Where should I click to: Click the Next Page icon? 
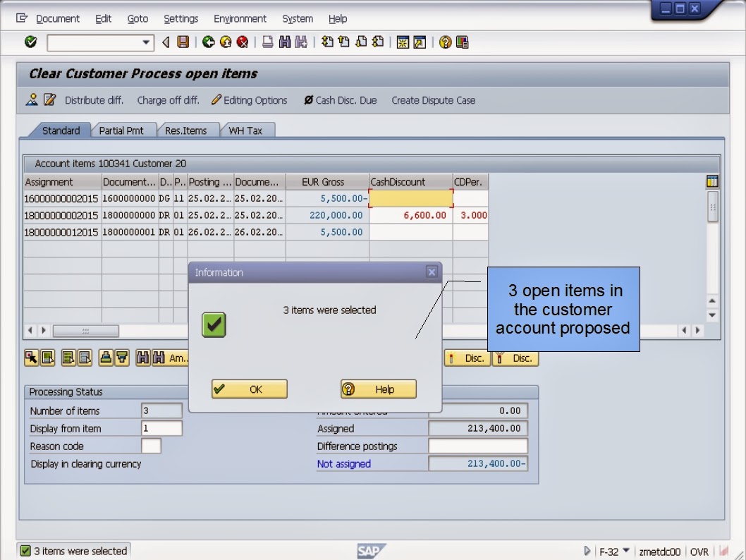click(361, 42)
